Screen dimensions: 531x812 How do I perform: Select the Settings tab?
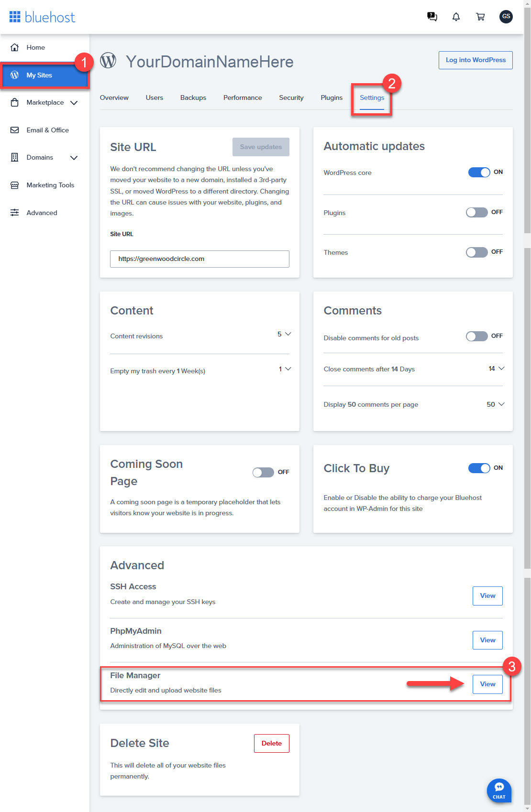click(372, 97)
